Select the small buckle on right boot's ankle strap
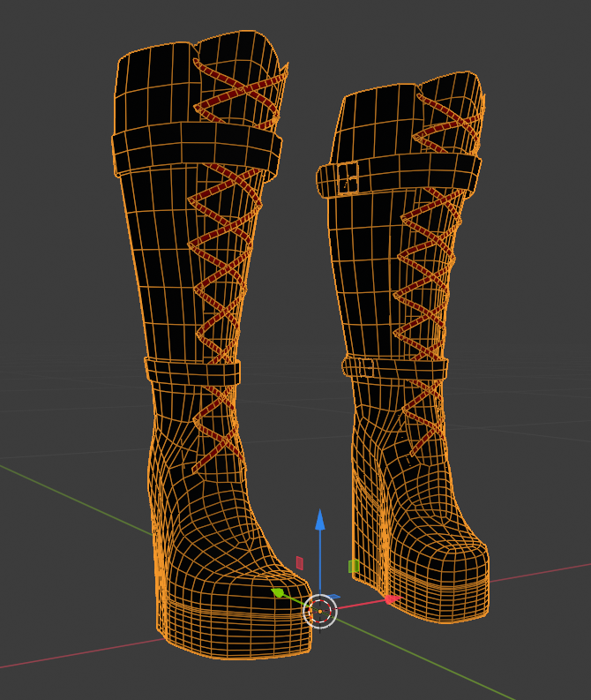Screen dimensions: 591x700 click(x=366, y=368)
